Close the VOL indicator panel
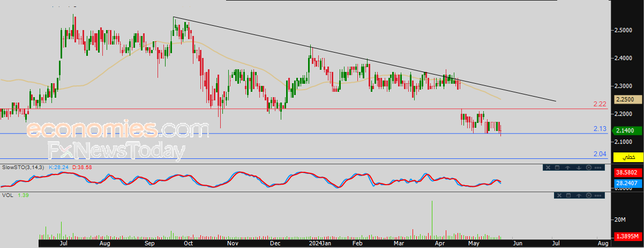 tap(559, 195)
